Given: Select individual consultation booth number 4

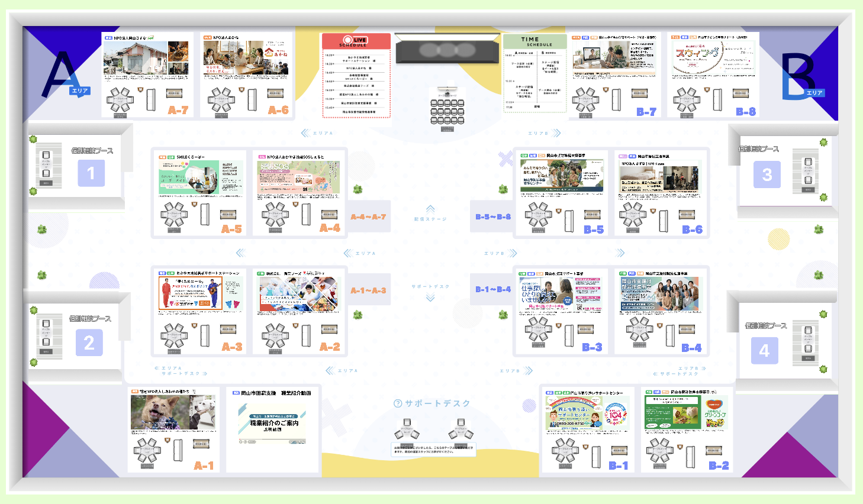Looking at the screenshot, I should [764, 351].
